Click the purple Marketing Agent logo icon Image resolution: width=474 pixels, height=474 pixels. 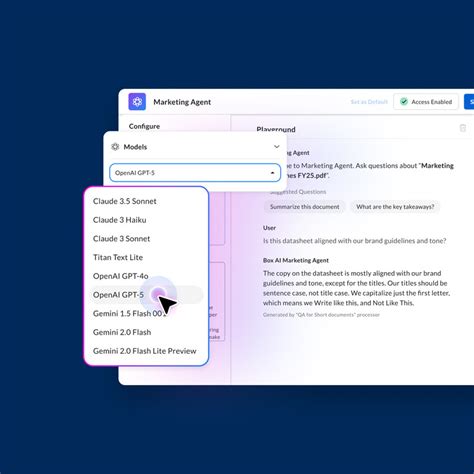pyautogui.click(x=137, y=102)
